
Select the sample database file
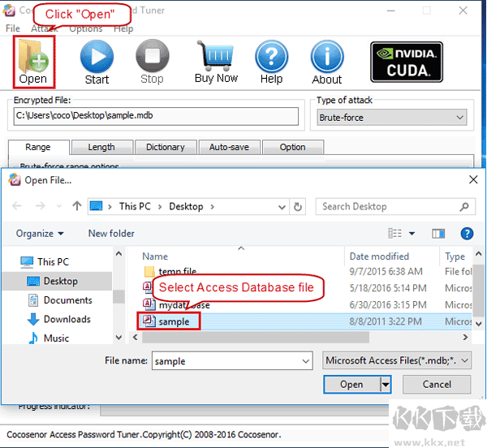tap(169, 321)
